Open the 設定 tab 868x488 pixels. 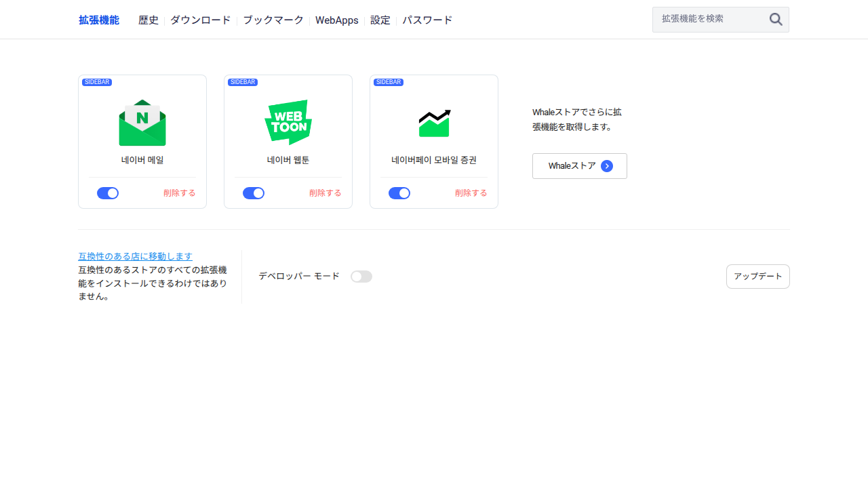point(380,20)
